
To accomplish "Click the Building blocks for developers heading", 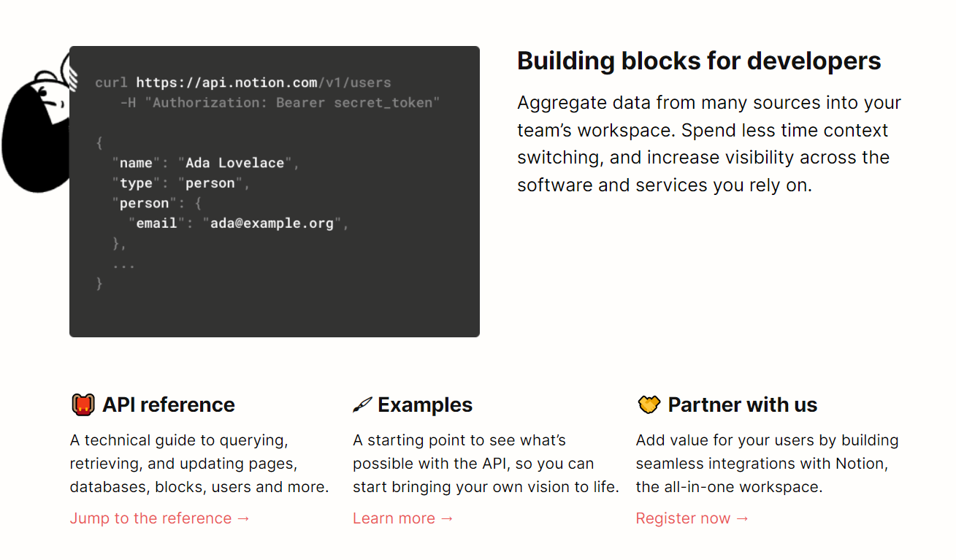I will coord(699,61).
